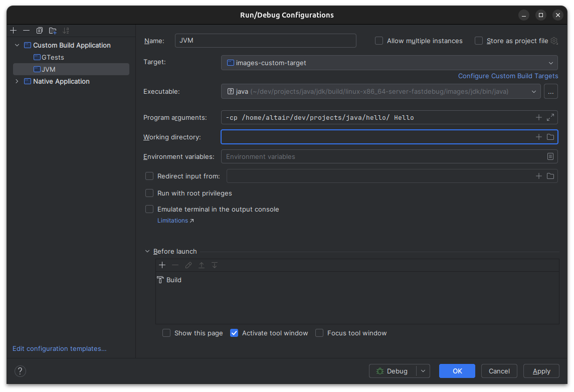Enable Emulate terminal in output console
This screenshot has height=392, width=574.
point(149,209)
